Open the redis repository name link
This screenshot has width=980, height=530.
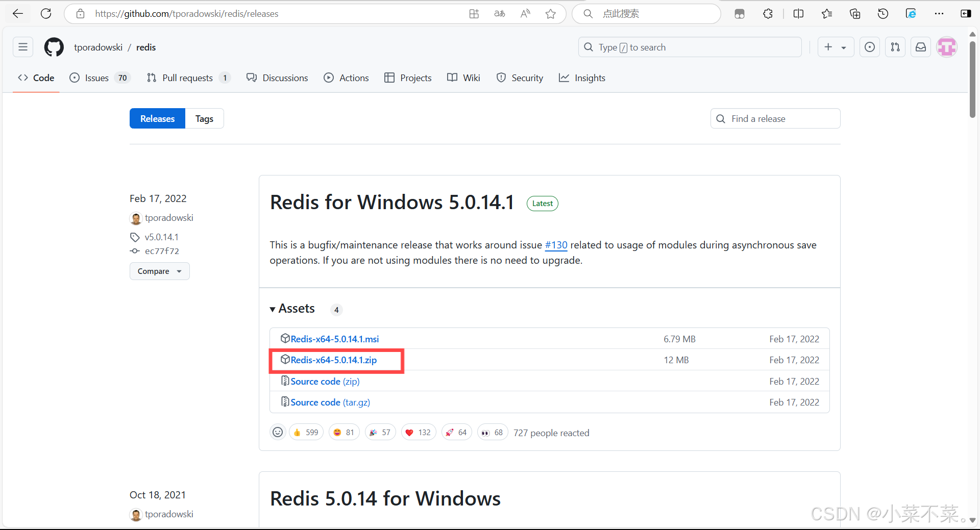pos(146,47)
